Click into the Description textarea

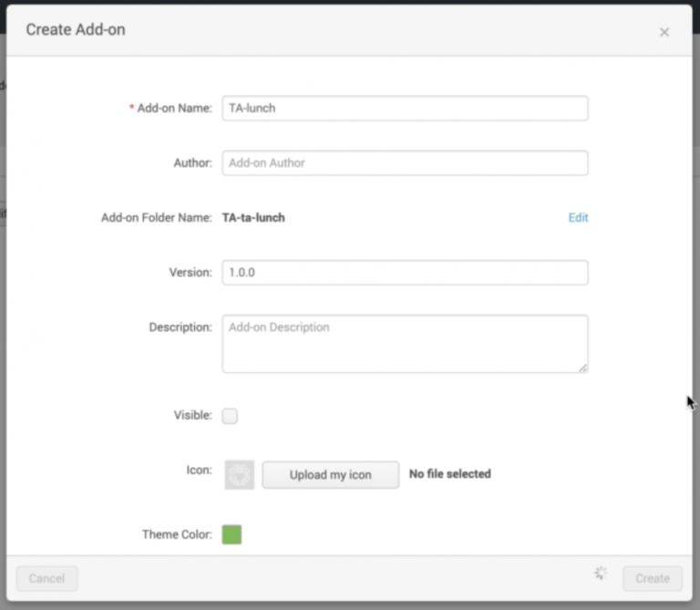405,344
